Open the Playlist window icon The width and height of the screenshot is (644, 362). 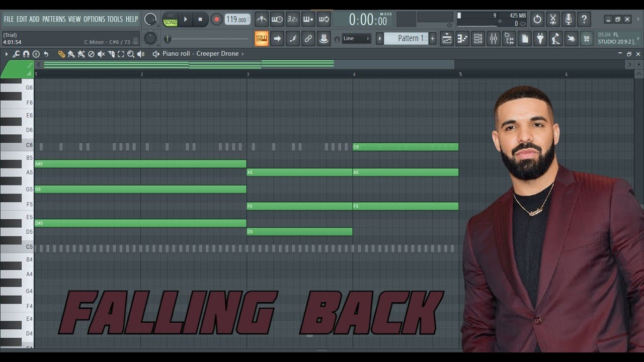447,38
